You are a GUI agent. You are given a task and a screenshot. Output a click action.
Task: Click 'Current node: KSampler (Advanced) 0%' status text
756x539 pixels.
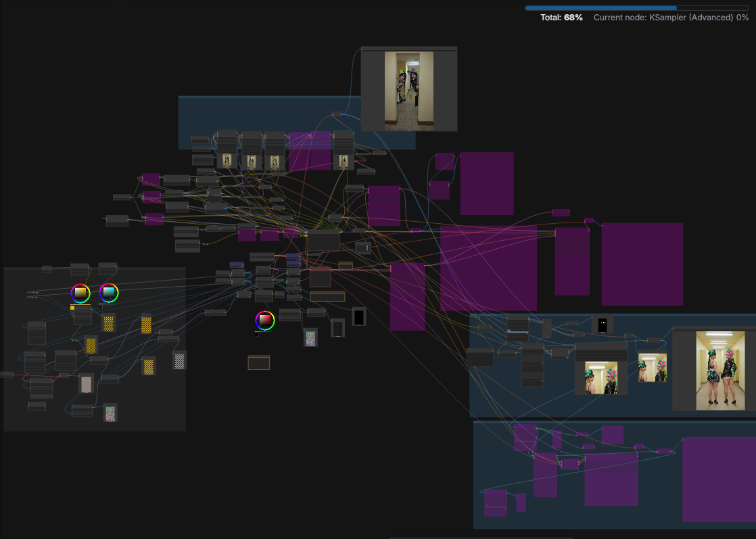[x=671, y=18]
